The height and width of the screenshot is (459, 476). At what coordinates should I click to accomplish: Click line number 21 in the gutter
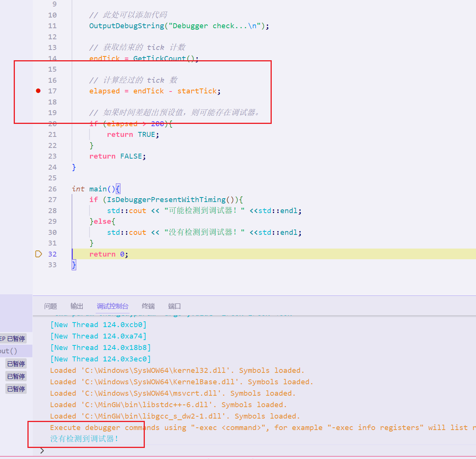pos(52,135)
